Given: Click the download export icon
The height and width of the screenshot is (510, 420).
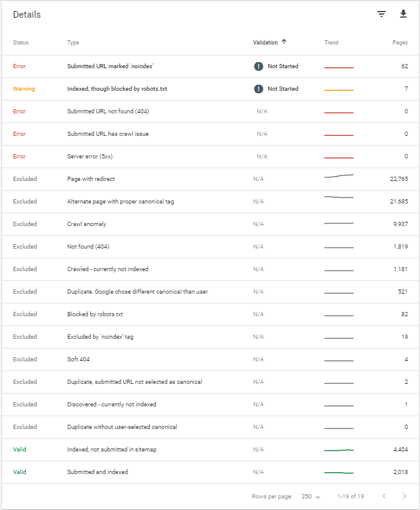Looking at the screenshot, I should 403,14.
